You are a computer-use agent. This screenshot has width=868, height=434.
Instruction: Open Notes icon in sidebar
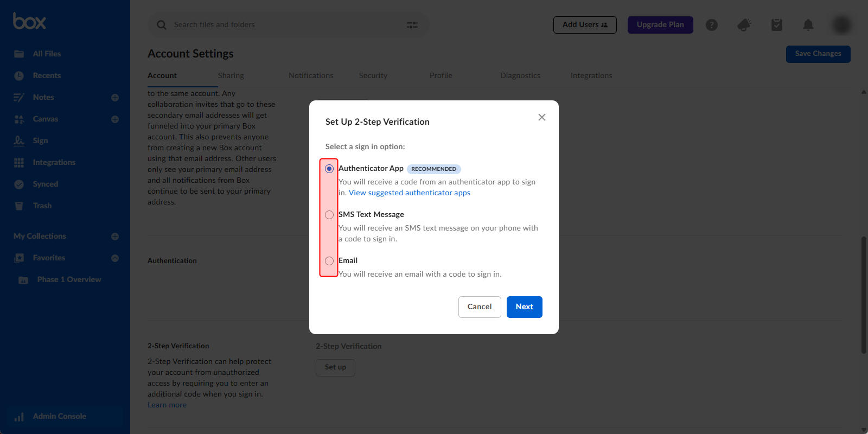tap(19, 97)
